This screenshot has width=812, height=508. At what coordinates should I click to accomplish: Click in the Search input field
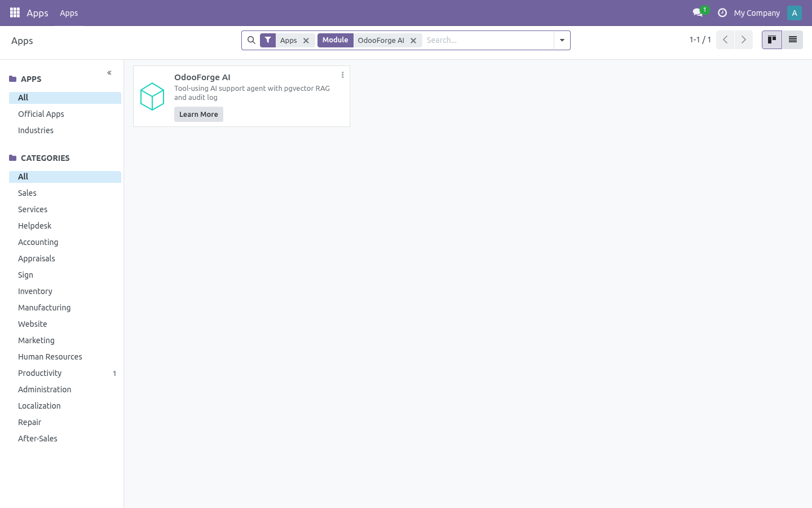click(x=488, y=40)
